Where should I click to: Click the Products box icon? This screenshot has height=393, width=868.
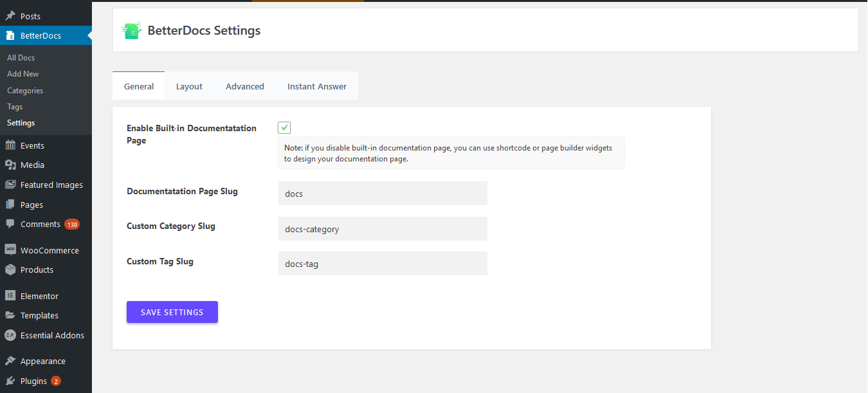click(10, 270)
